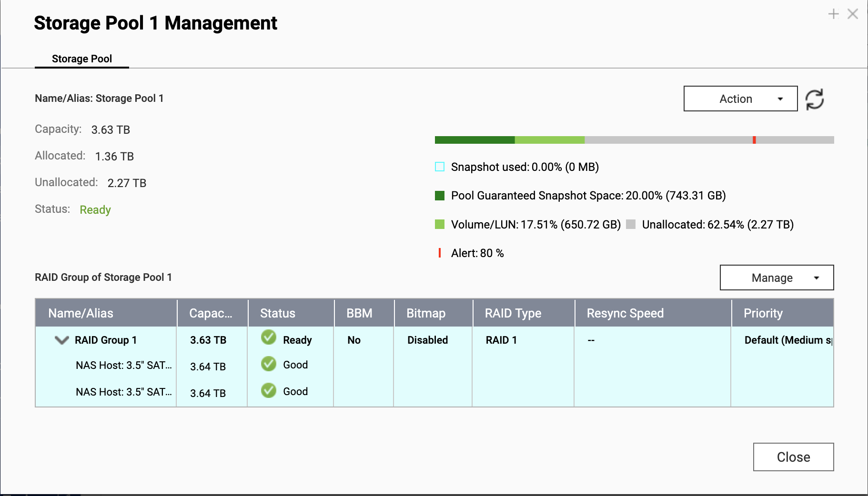Click the refresh icon beside Action
This screenshot has width=868, height=496.
pyautogui.click(x=815, y=99)
